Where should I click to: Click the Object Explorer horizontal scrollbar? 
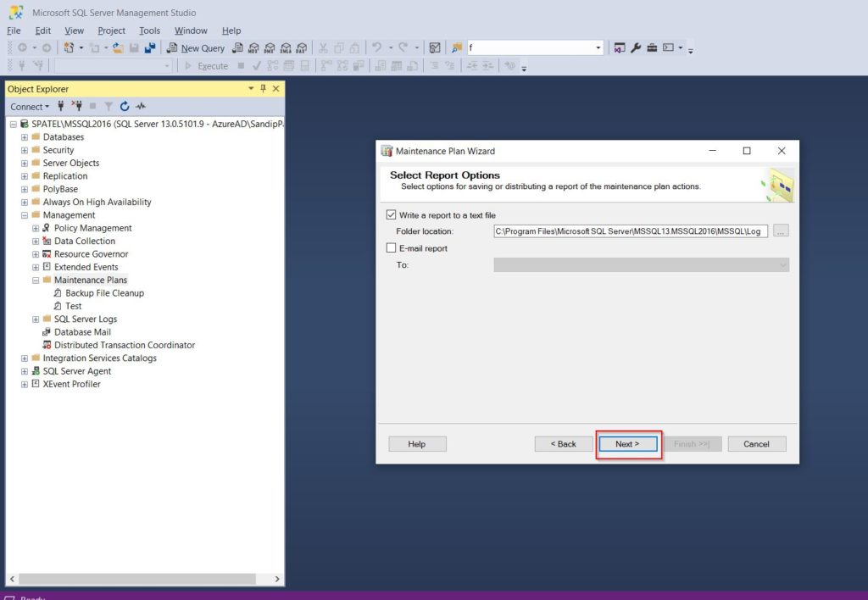pyautogui.click(x=137, y=579)
